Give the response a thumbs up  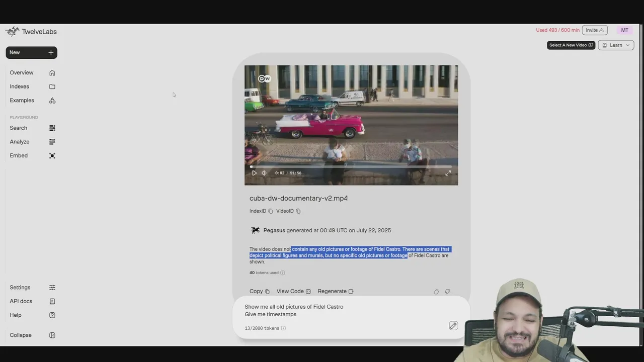point(436,292)
